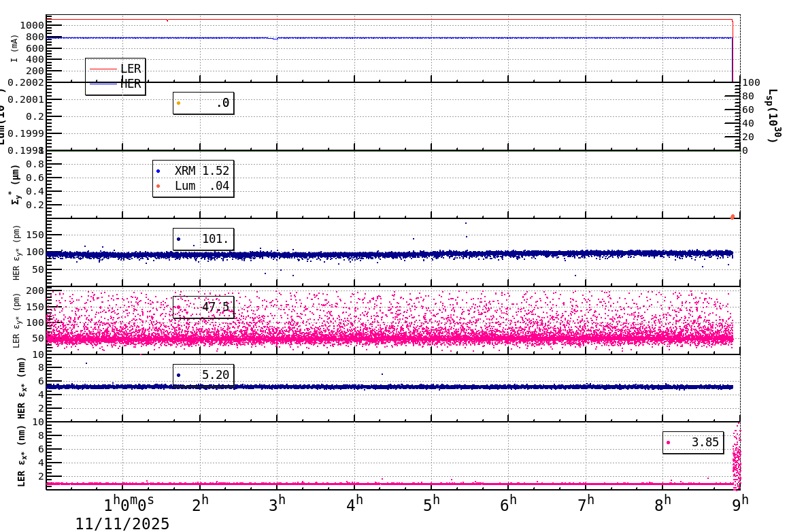
Task: Click the "HER εx* (nm)" axis label
Action: coord(21,388)
